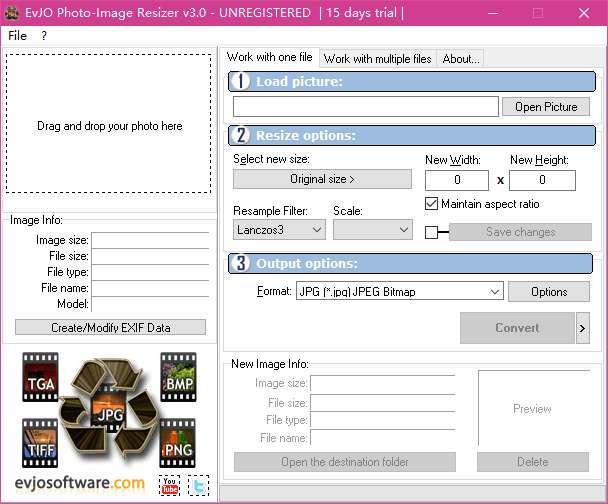Open the File menu
The height and width of the screenshot is (504, 608).
click(x=17, y=36)
